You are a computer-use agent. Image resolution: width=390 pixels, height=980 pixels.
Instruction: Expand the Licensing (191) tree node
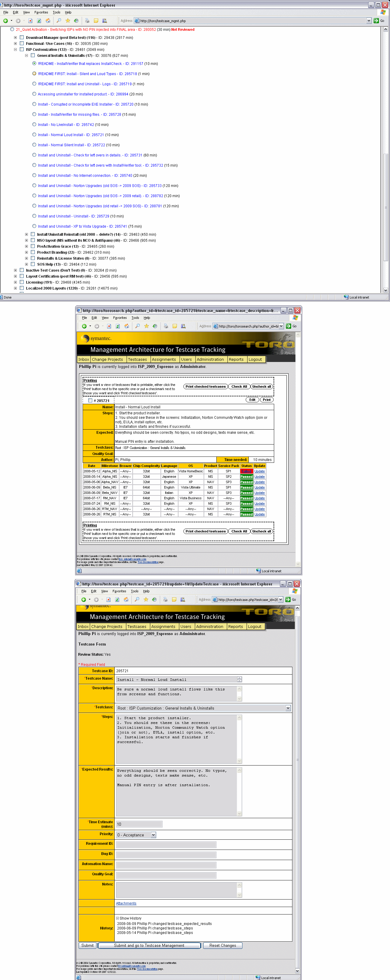point(16,282)
